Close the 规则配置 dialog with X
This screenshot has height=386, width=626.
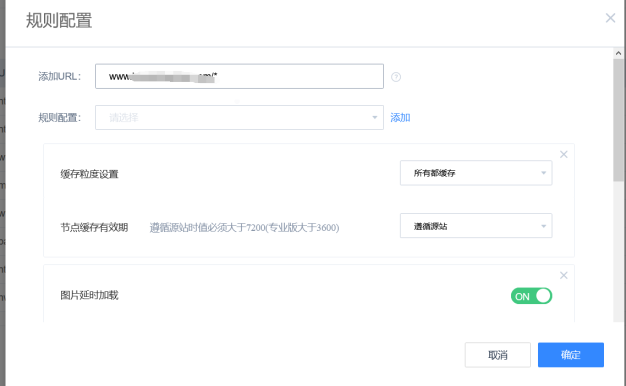click(x=610, y=18)
